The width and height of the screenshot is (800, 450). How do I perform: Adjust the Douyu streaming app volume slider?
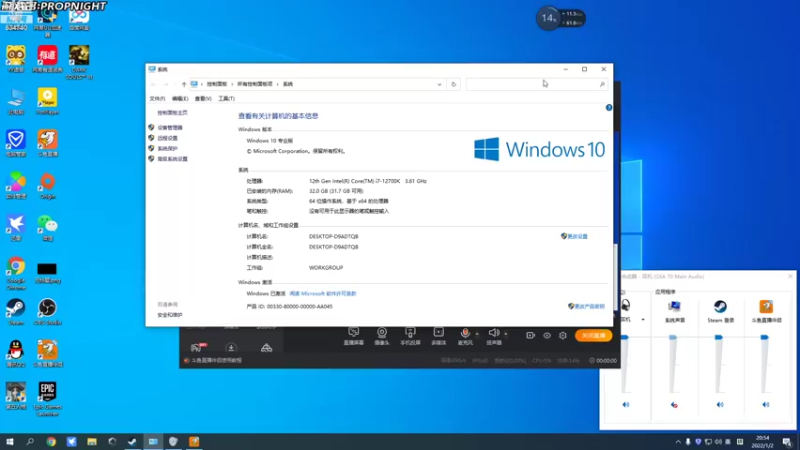tap(764, 337)
